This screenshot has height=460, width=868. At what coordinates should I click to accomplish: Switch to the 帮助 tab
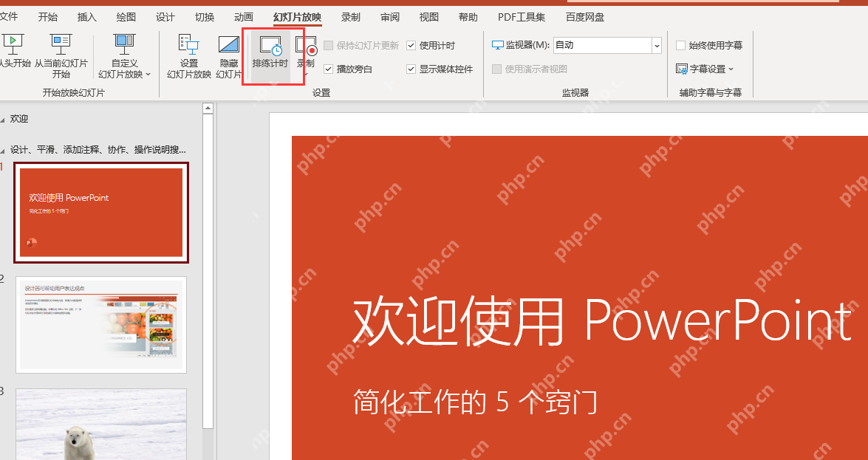click(x=468, y=17)
